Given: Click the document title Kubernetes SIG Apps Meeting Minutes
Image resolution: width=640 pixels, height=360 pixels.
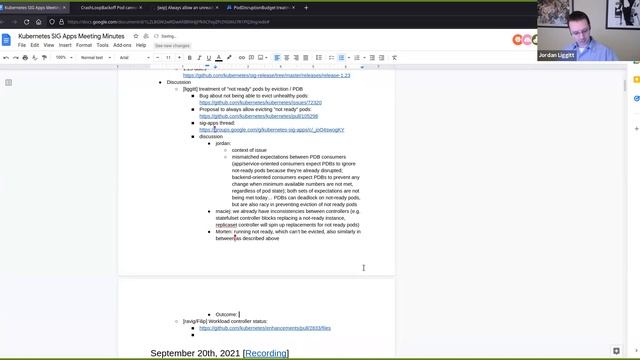Looking at the screenshot, I should (x=71, y=36).
